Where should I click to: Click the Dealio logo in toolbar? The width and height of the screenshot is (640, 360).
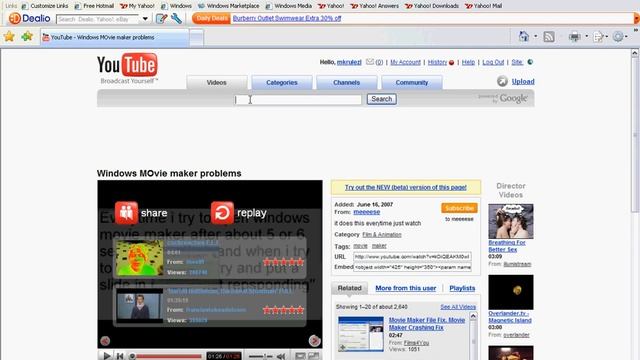point(29,18)
